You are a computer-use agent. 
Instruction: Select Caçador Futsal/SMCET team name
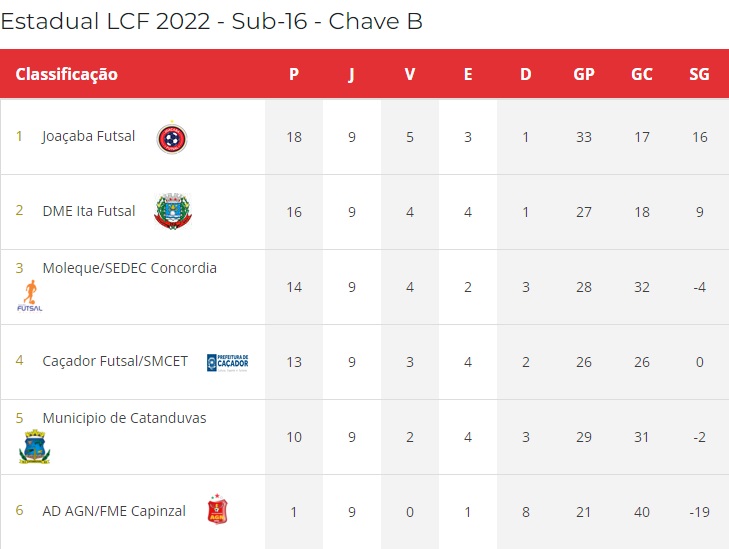(115, 361)
